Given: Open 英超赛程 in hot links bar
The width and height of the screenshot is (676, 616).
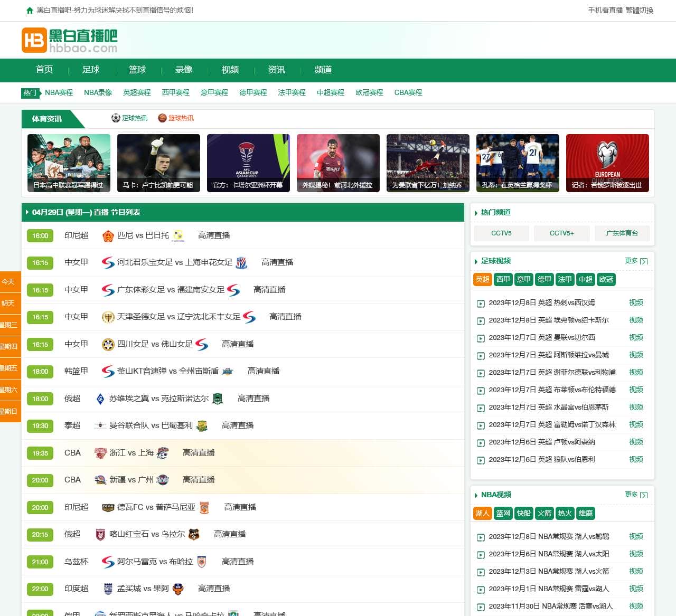Looking at the screenshot, I should tap(137, 92).
